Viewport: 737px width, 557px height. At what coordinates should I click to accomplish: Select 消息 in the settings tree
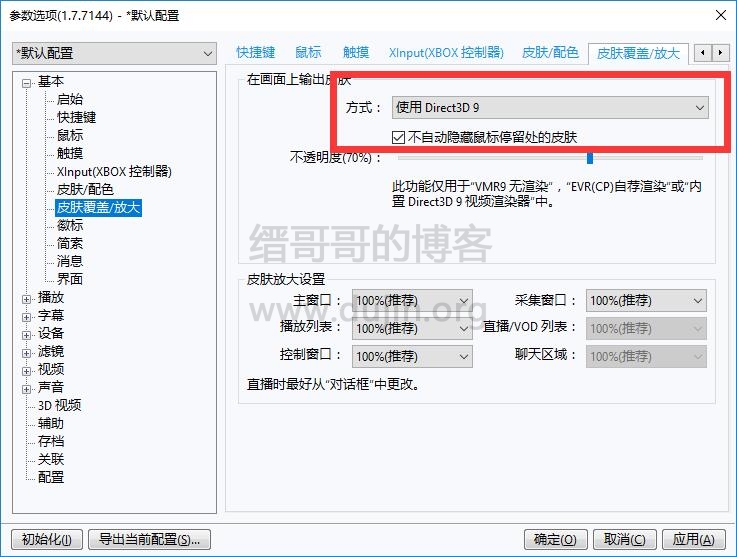click(x=70, y=261)
